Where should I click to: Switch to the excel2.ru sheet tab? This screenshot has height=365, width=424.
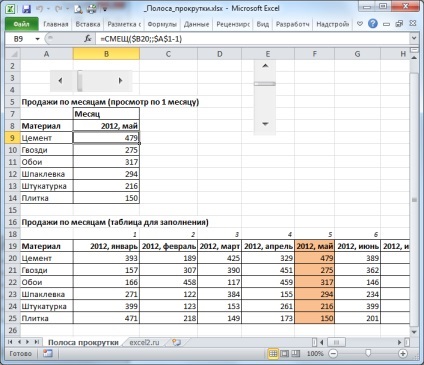tap(144, 342)
